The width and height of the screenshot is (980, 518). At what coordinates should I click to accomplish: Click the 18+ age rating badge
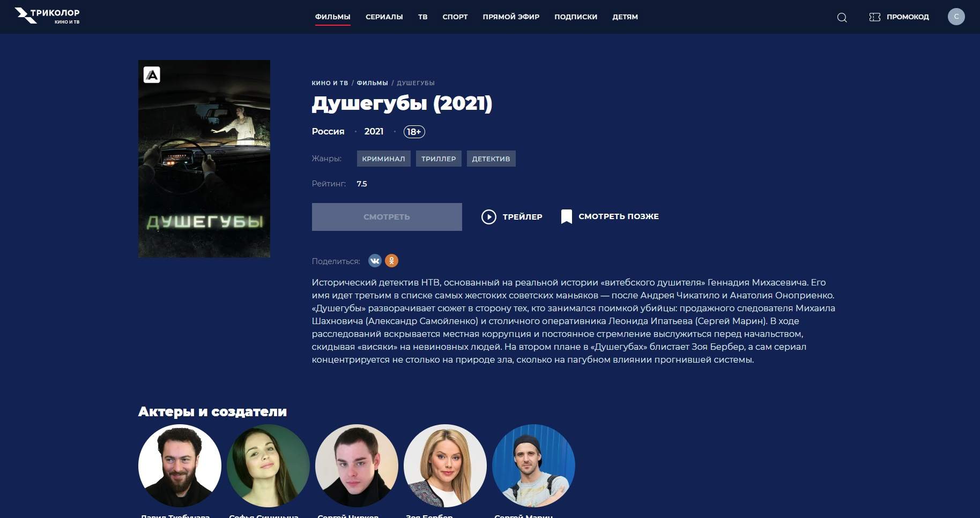(414, 132)
